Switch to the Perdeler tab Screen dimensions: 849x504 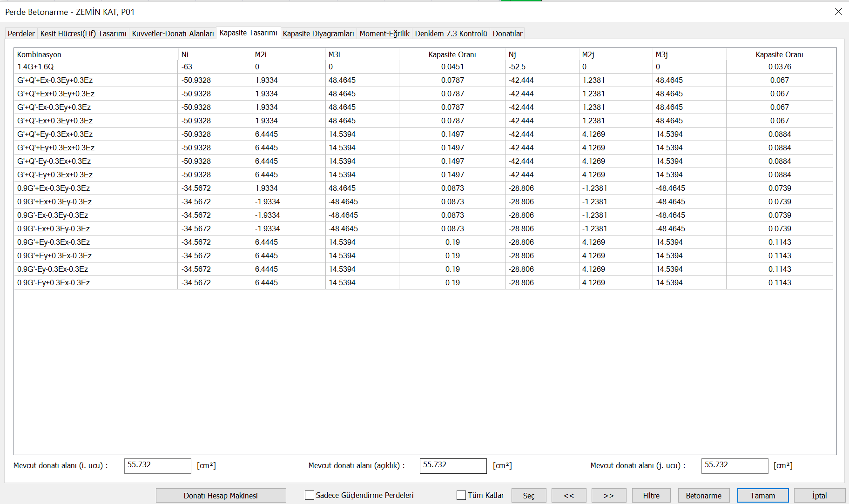pyautogui.click(x=21, y=34)
